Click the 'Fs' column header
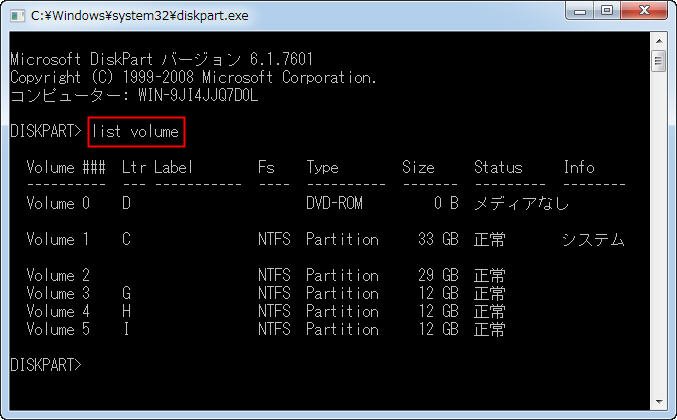The height and width of the screenshot is (420, 677). pos(266,167)
